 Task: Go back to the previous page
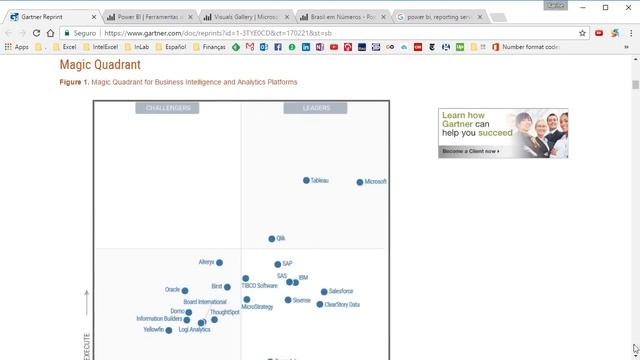pos(9,33)
